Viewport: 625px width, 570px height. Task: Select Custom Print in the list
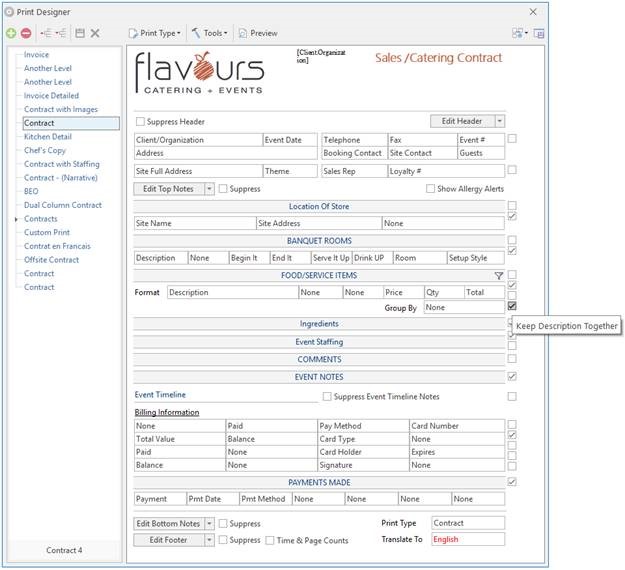tap(47, 232)
